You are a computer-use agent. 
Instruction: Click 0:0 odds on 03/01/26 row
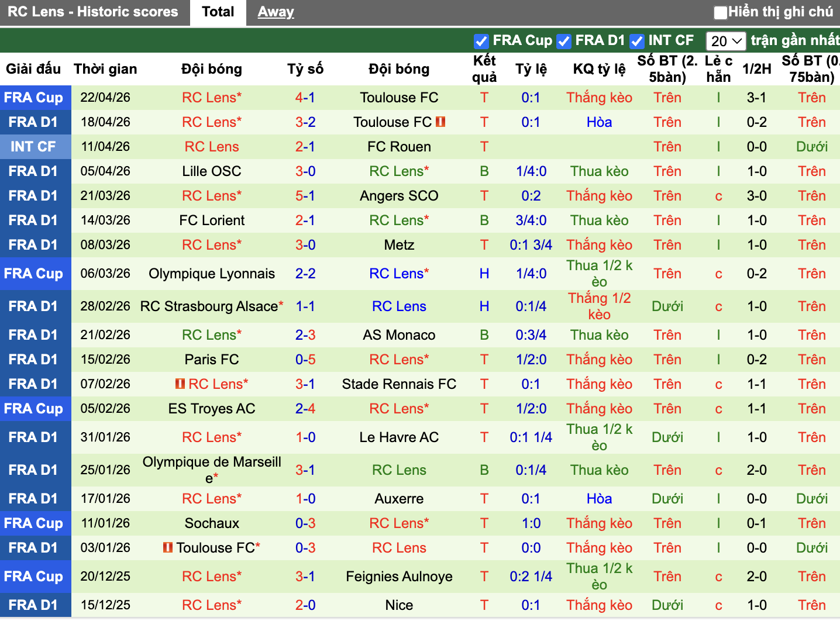point(531,548)
